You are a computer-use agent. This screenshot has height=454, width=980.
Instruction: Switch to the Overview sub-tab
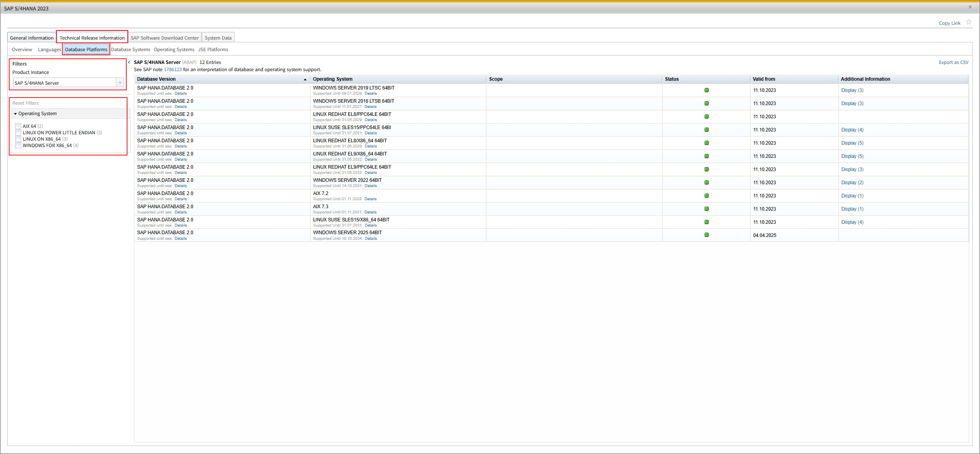pos(22,50)
